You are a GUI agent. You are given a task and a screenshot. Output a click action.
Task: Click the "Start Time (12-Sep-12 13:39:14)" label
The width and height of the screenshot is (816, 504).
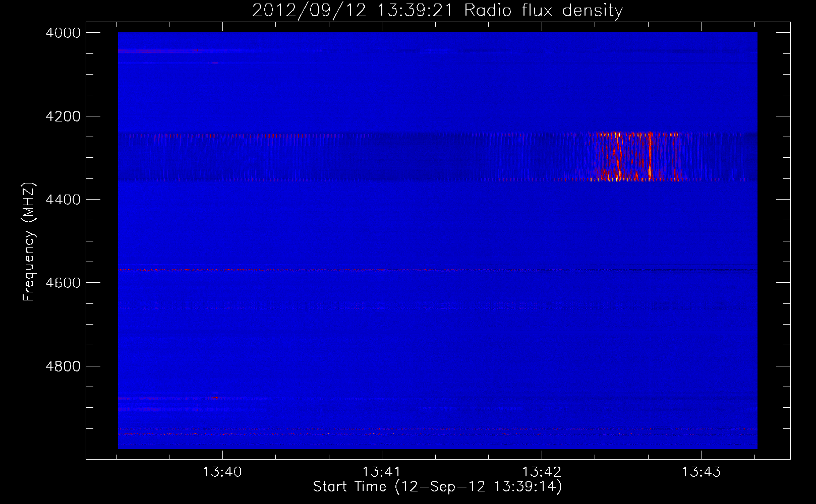click(437, 487)
